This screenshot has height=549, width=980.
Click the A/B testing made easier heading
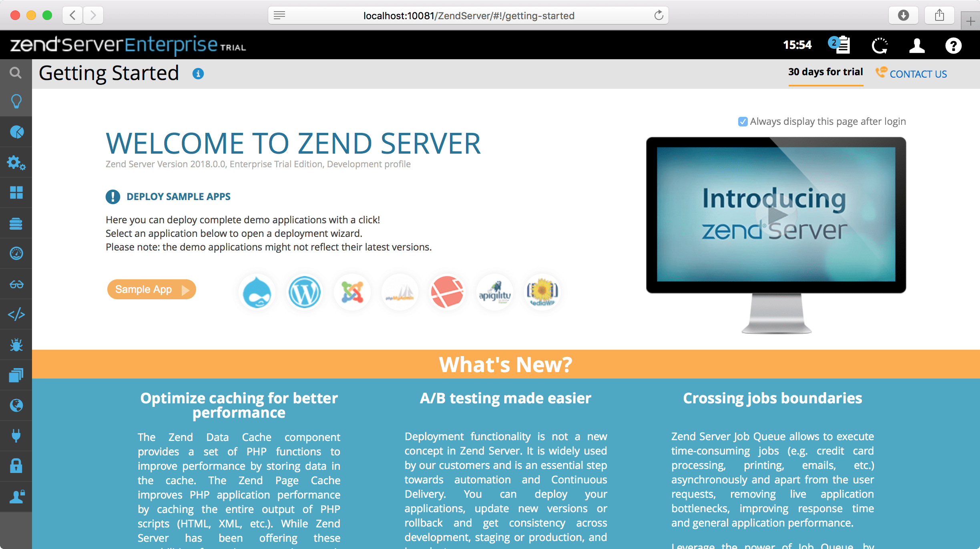tap(506, 399)
